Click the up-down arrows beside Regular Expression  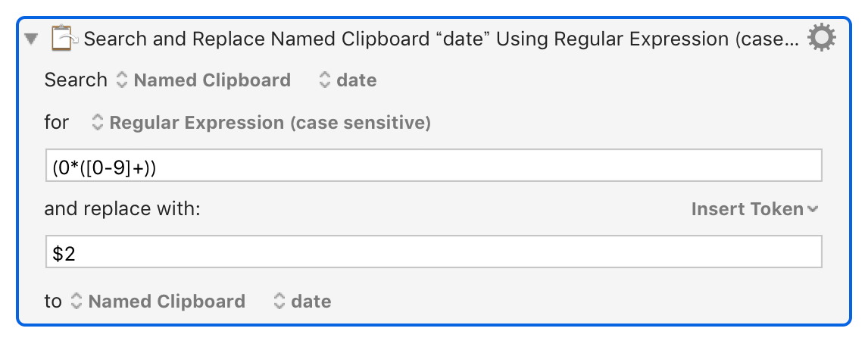(x=98, y=122)
